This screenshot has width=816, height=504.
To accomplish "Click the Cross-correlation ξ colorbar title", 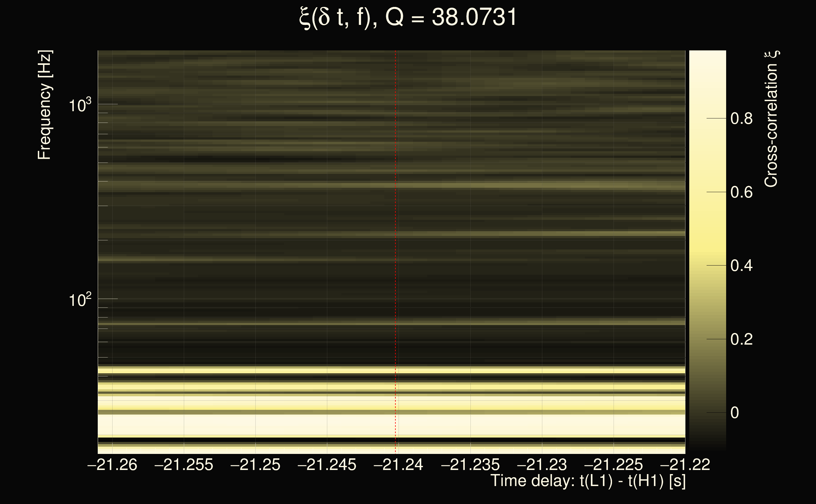I will coord(771,119).
